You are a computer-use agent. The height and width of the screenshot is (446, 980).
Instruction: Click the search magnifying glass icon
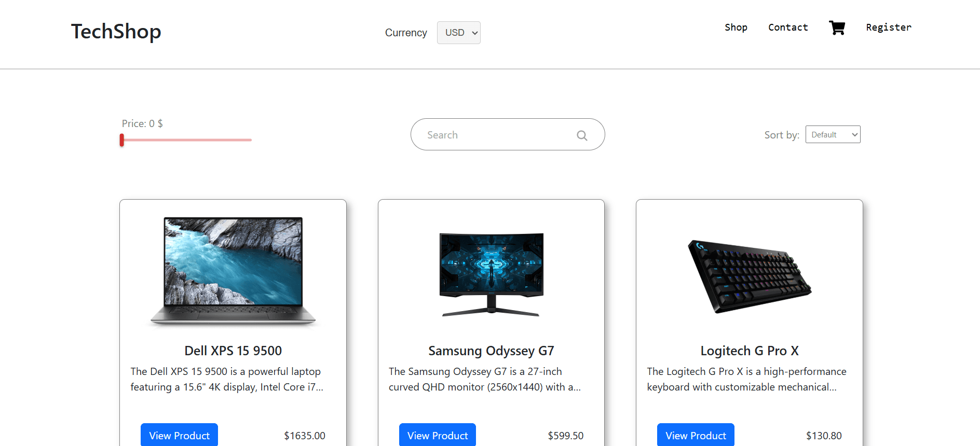[x=582, y=135]
